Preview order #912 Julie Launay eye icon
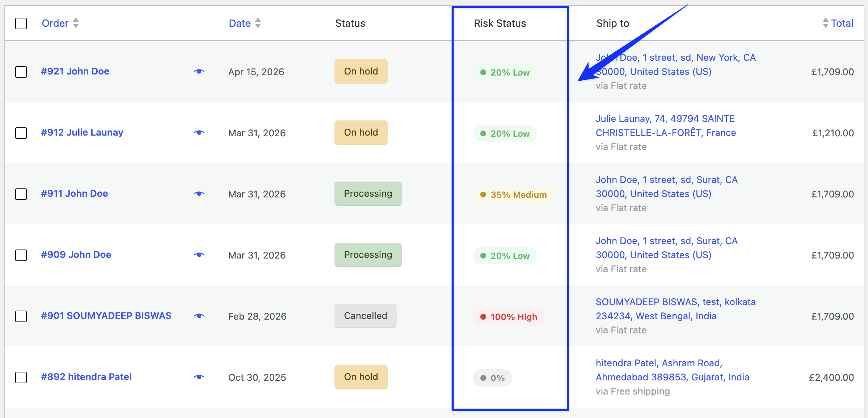This screenshot has width=868, height=418. point(199,133)
